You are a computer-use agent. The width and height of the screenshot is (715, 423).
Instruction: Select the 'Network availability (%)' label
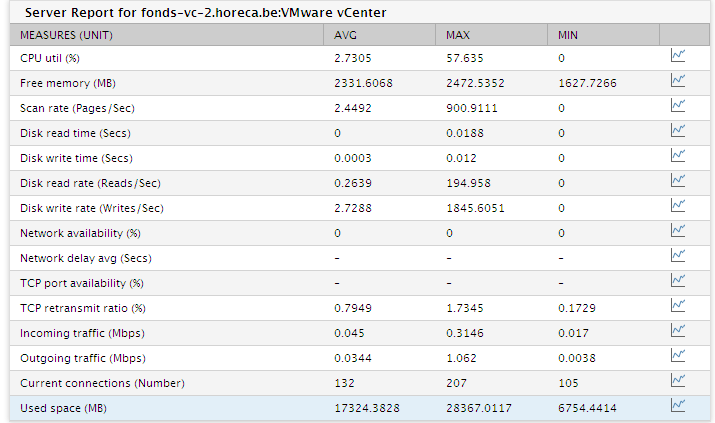[x=80, y=233]
